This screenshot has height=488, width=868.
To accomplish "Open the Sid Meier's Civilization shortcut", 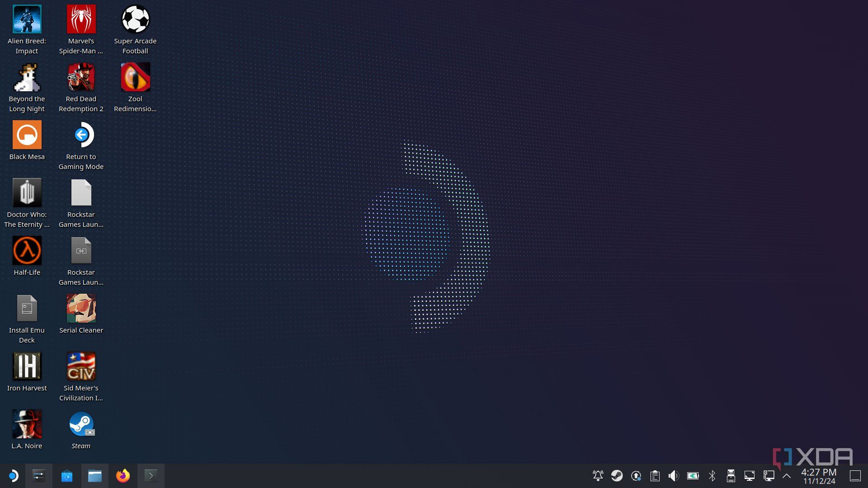I will point(81,377).
